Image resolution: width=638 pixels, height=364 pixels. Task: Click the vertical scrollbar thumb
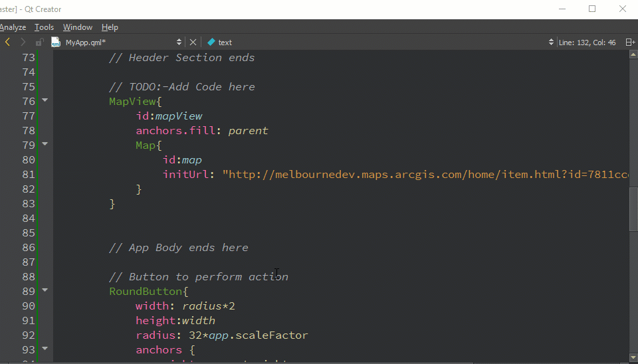[633, 209]
